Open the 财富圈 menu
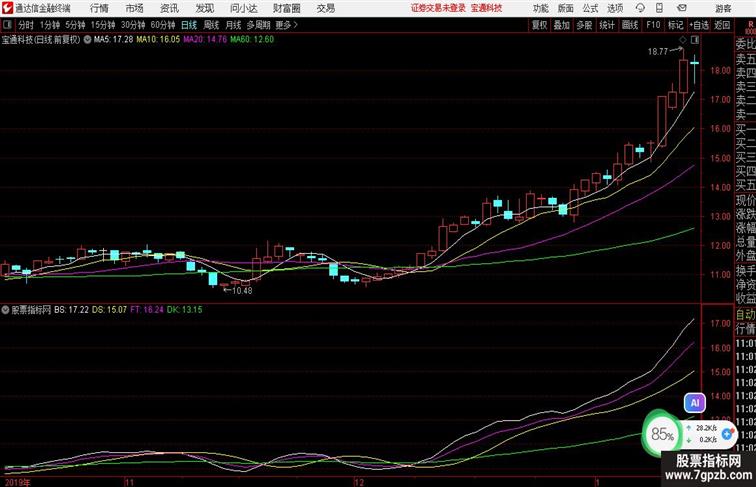 coord(286,8)
